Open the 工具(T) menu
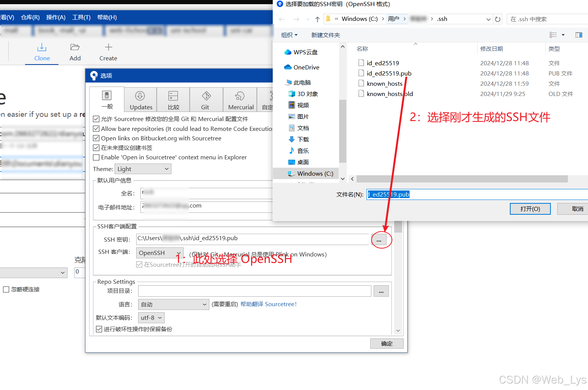Screen dimensions: 588x390 click(81, 17)
